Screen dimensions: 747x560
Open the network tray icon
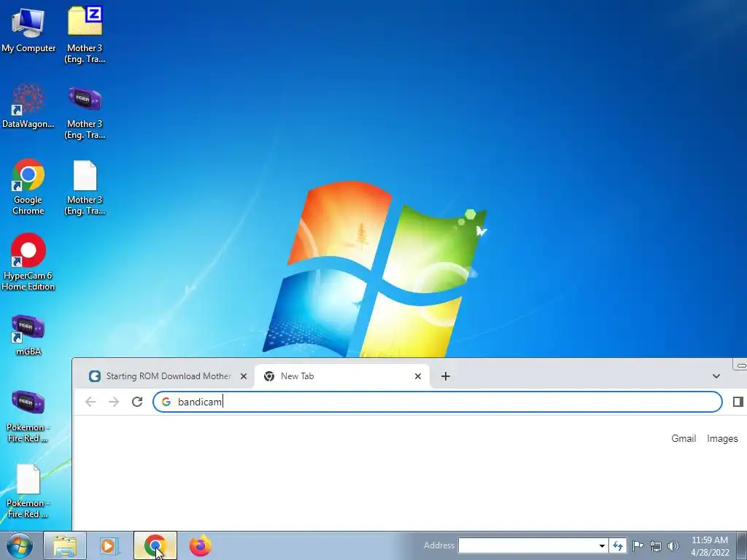[x=656, y=546]
